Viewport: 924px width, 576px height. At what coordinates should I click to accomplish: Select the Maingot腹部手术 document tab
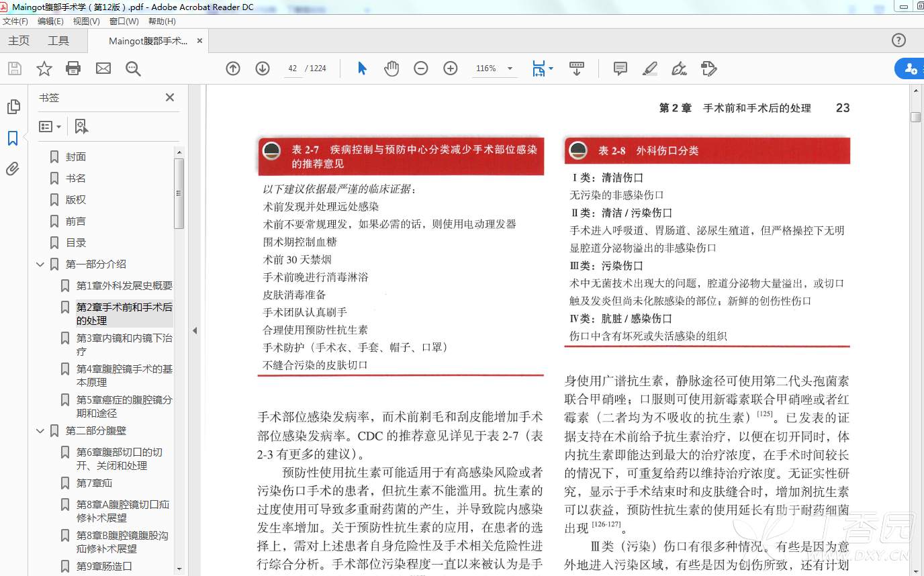tap(148, 41)
